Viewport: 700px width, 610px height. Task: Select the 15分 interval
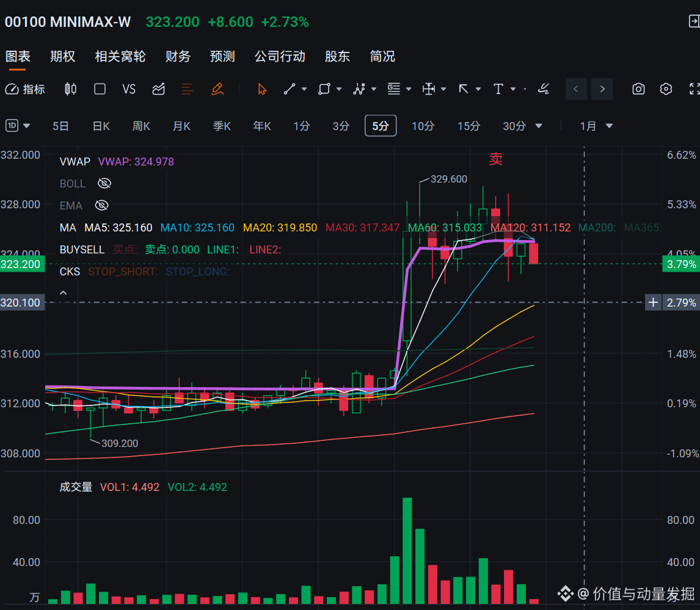[468, 126]
